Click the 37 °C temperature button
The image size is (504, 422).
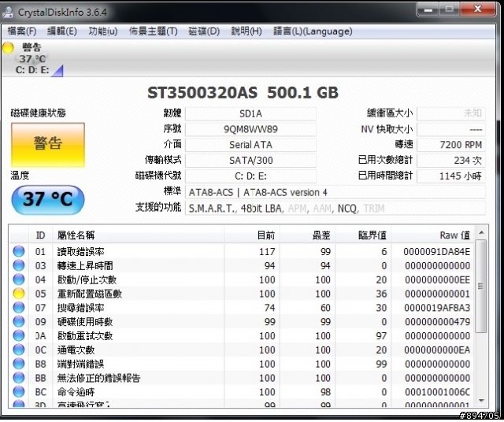click(48, 200)
